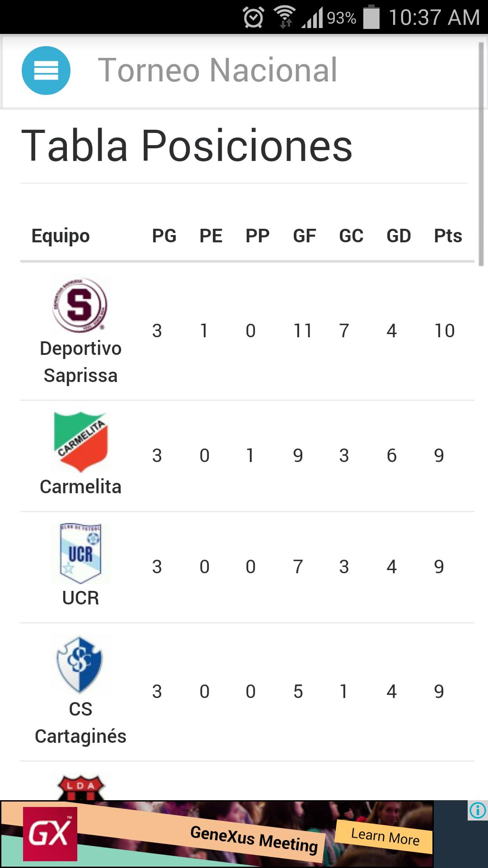This screenshot has height=868, width=488.
Task: Click the ad info icon
Action: tap(478, 810)
